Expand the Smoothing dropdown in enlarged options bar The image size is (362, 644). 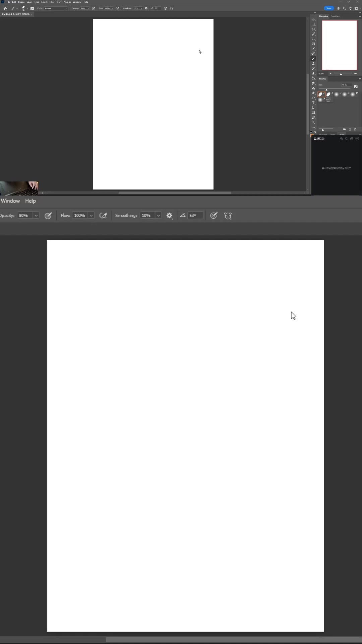tap(158, 216)
